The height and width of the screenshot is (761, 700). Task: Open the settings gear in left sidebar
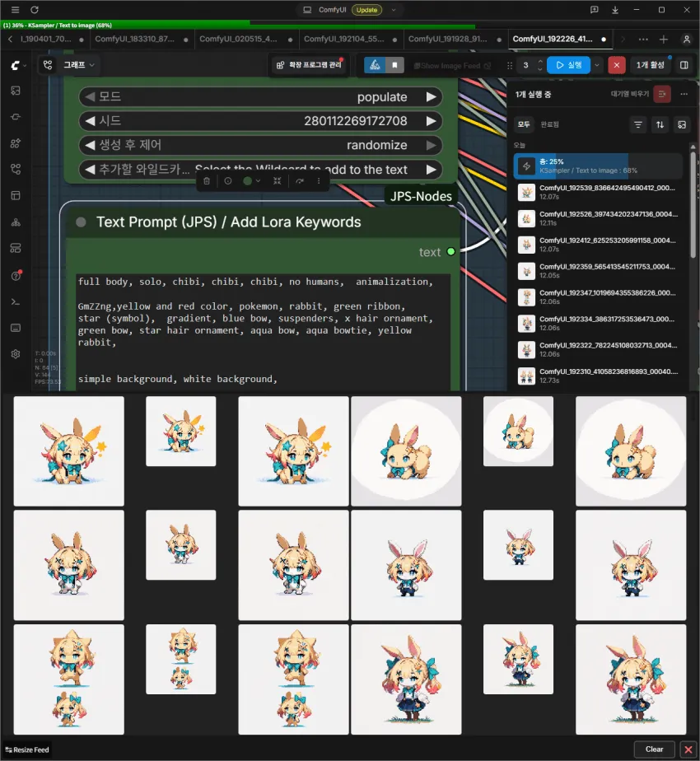click(x=16, y=354)
